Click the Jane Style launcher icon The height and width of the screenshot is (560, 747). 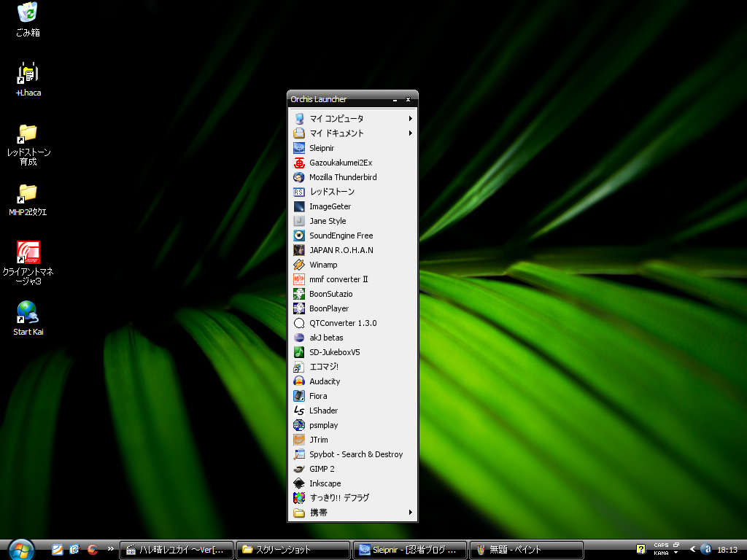tap(298, 221)
